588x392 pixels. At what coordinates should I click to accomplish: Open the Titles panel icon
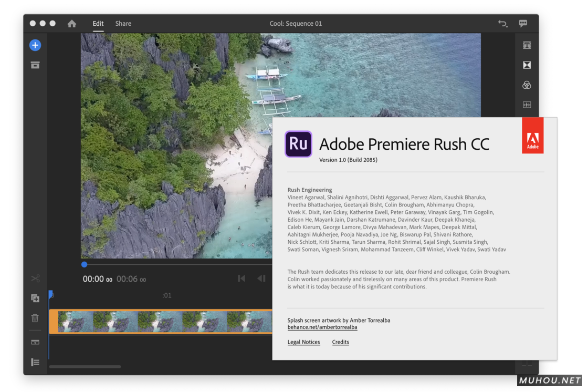[527, 45]
